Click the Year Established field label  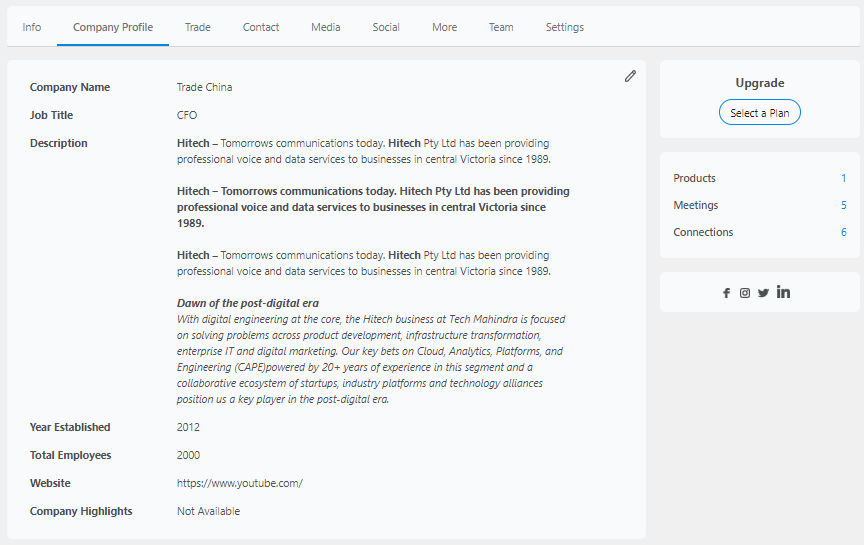coord(70,427)
